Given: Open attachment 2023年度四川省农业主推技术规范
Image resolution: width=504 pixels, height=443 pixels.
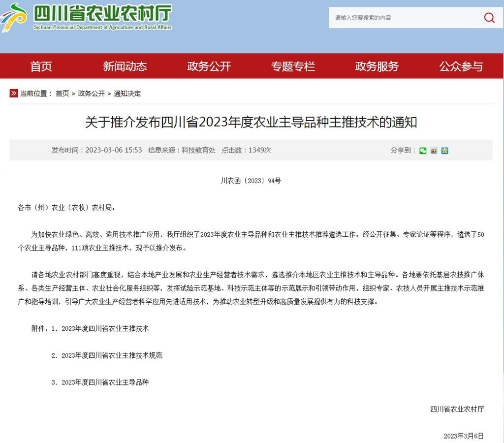Looking at the screenshot, I should (x=112, y=355).
